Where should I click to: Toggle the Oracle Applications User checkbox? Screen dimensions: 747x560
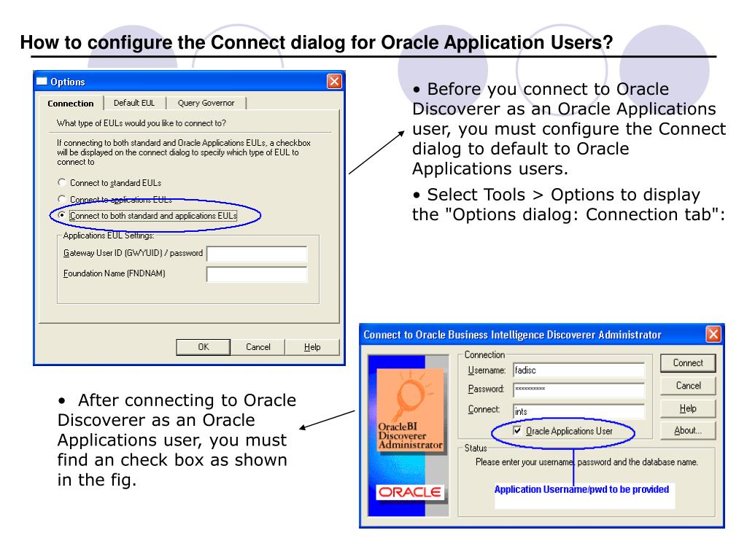coord(517,430)
